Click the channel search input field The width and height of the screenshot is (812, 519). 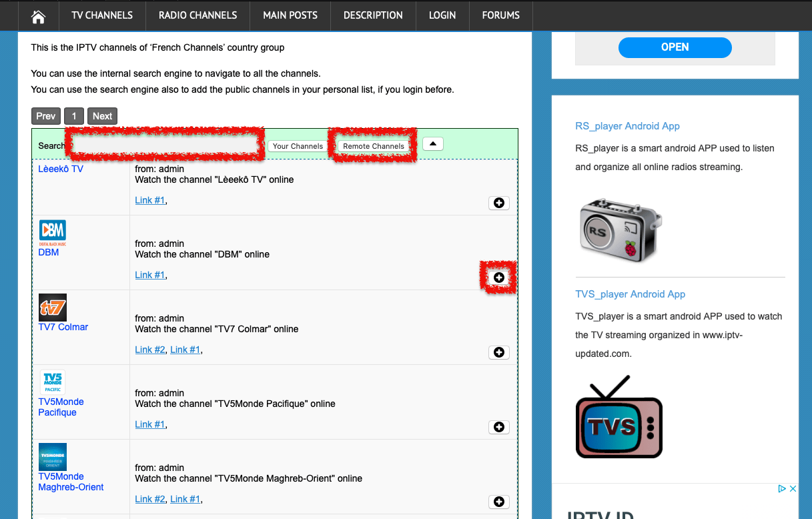pyautogui.click(x=165, y=144)
